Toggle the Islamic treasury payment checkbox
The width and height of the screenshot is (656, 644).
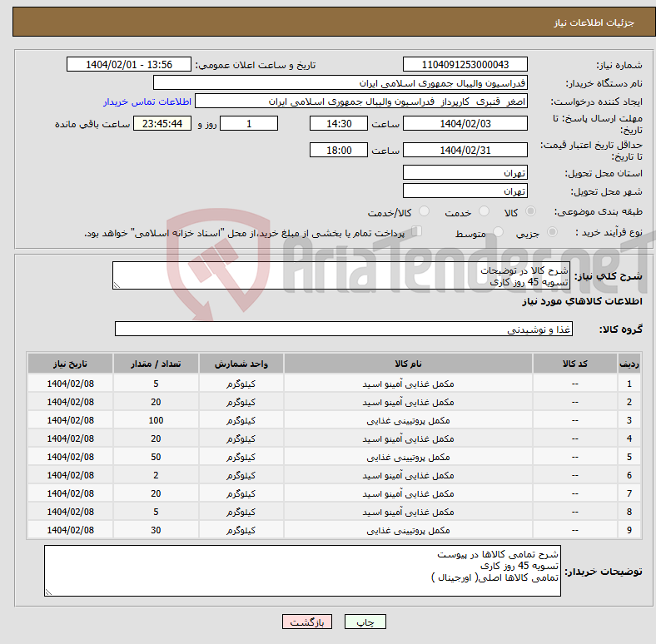coord(416,231)
